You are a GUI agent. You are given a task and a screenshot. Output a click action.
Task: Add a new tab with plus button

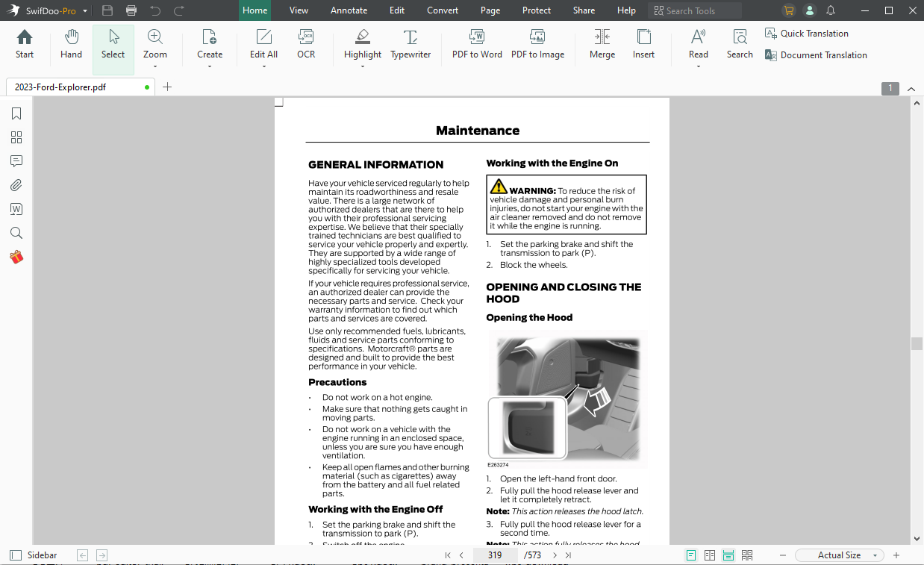click(x=167, y=87)
